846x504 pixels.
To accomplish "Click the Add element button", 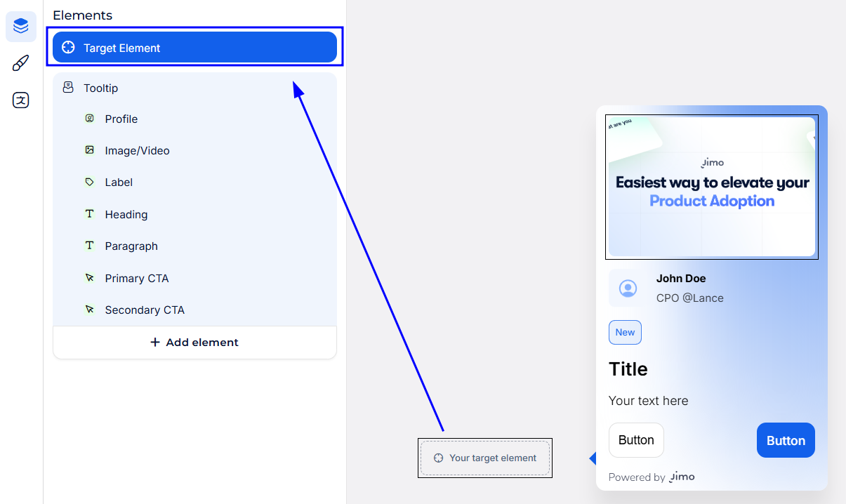I will 194,343.
